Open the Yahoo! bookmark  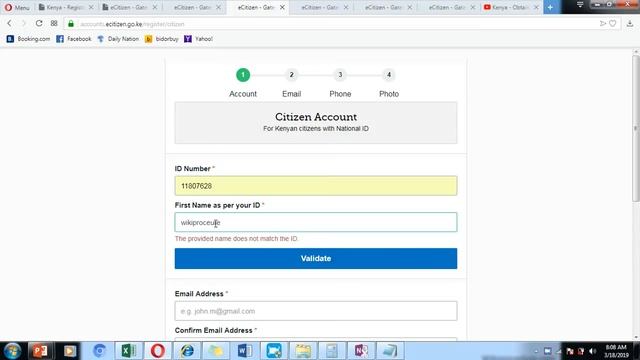click(198, 39)
